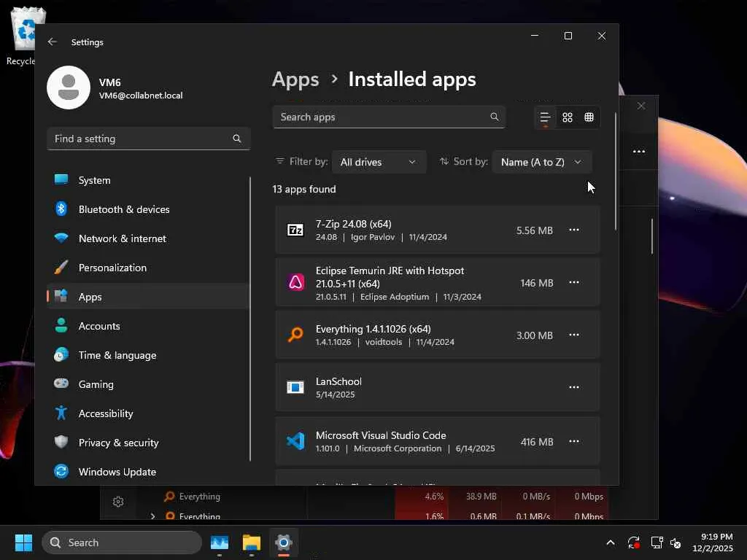Click the magnifier in Search apps box
This screenshot has width=747, height=560.
coord(495,117)
